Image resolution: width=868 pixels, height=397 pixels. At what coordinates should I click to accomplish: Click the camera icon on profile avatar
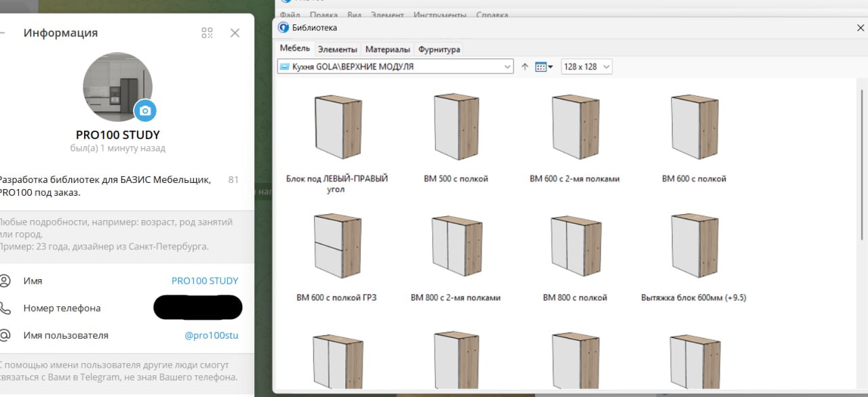point(145,110)
